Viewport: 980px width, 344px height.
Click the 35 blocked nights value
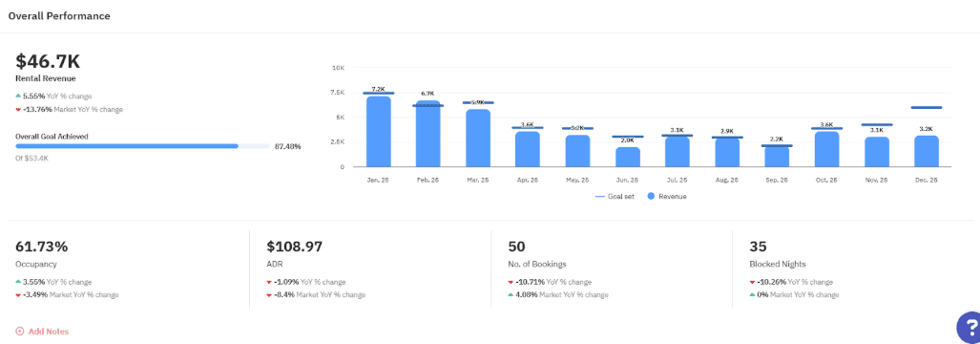click(x=758, y=247)
